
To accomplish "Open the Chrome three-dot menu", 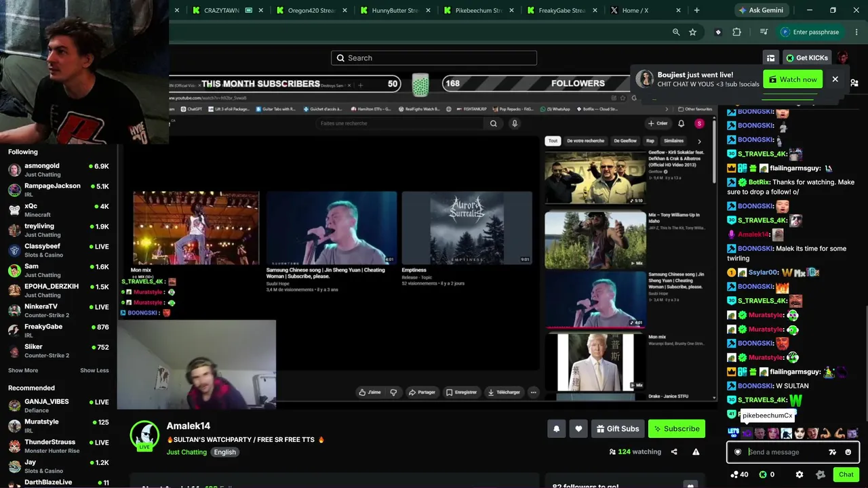I will pos(857,32).
